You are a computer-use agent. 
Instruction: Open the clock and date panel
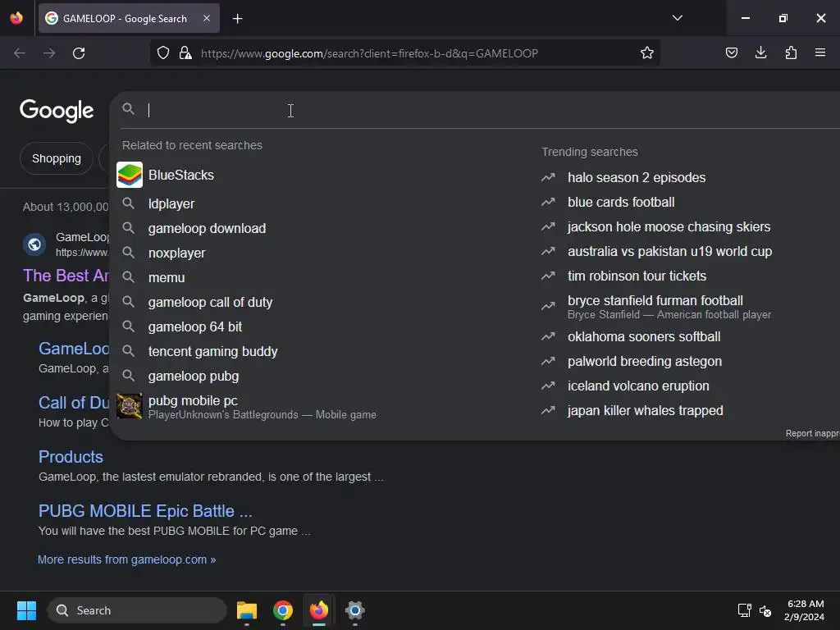804,610
